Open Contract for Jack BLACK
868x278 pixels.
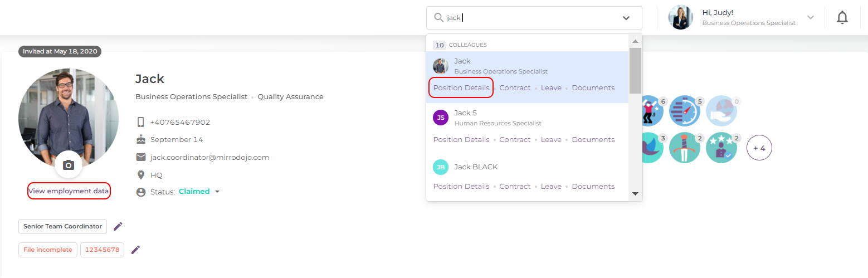pyautogui.click(x=515, y=187)
